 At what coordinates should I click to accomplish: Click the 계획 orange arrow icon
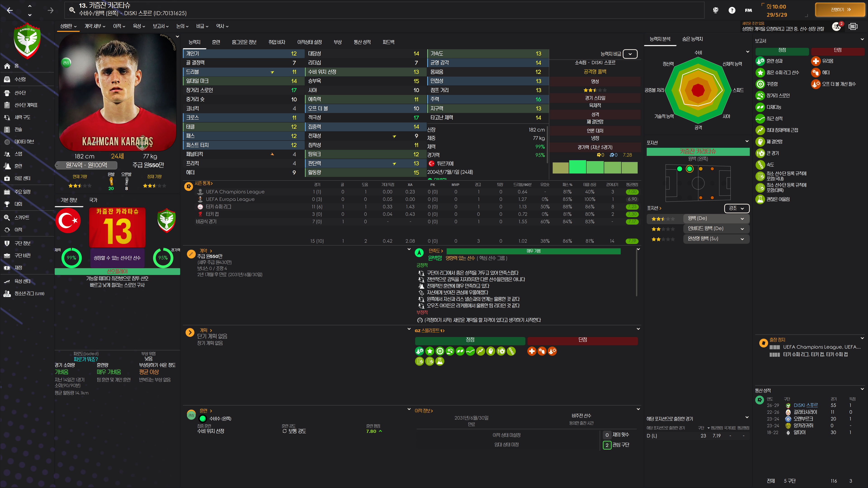[x=190, y=333]
